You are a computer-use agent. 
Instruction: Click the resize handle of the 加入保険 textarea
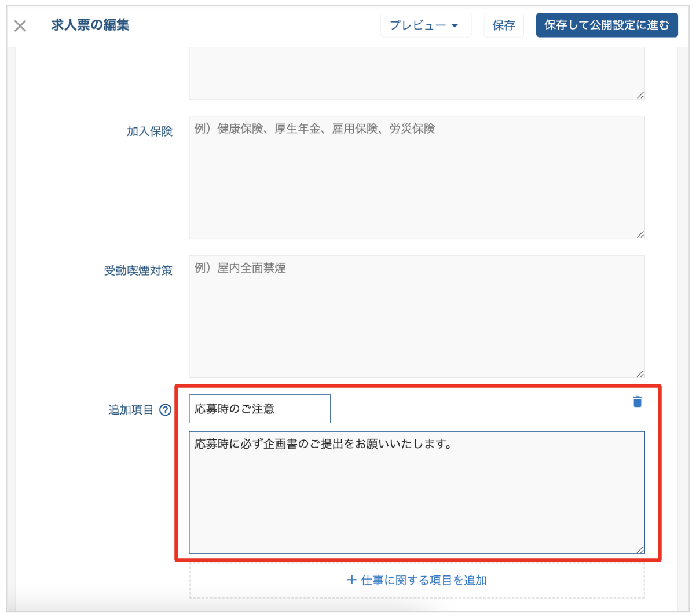(x=640, y=234)
